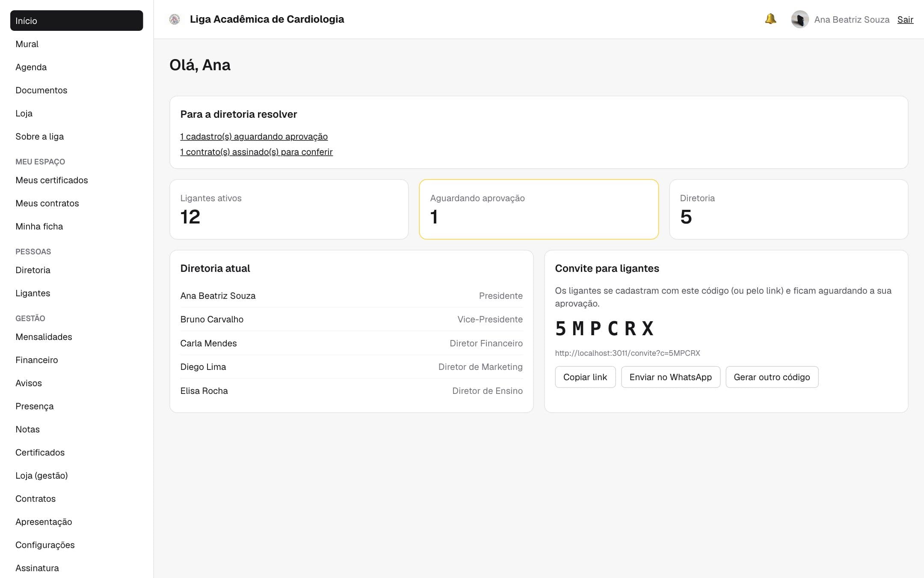Generate another invite code
924x578 pixels.
click(772, 377)
